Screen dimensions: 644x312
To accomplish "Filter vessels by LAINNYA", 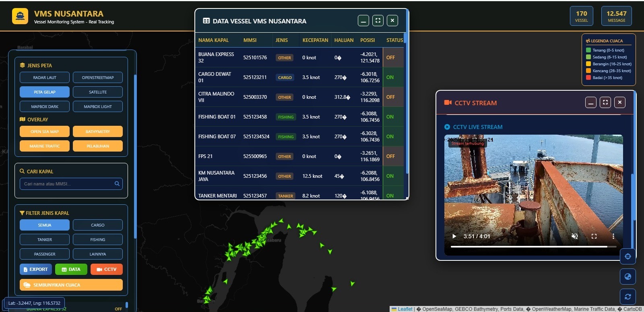I will (x=98, y=254).
